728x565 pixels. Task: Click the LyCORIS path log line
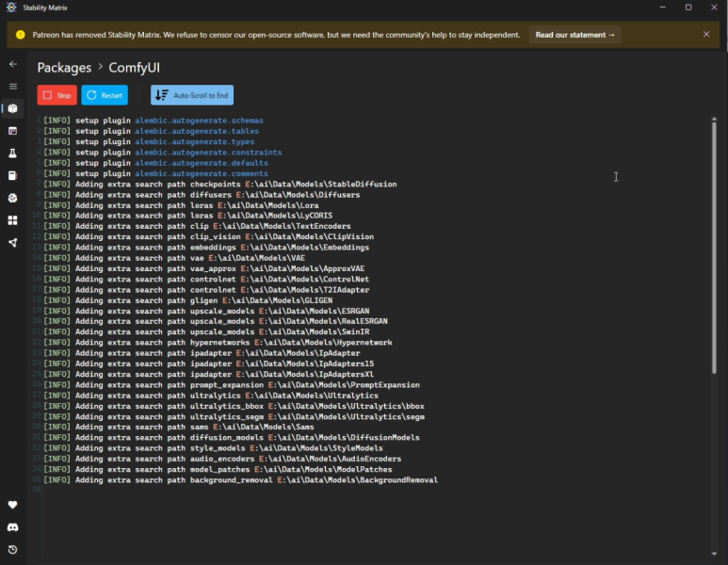click(x=188, y=216)
